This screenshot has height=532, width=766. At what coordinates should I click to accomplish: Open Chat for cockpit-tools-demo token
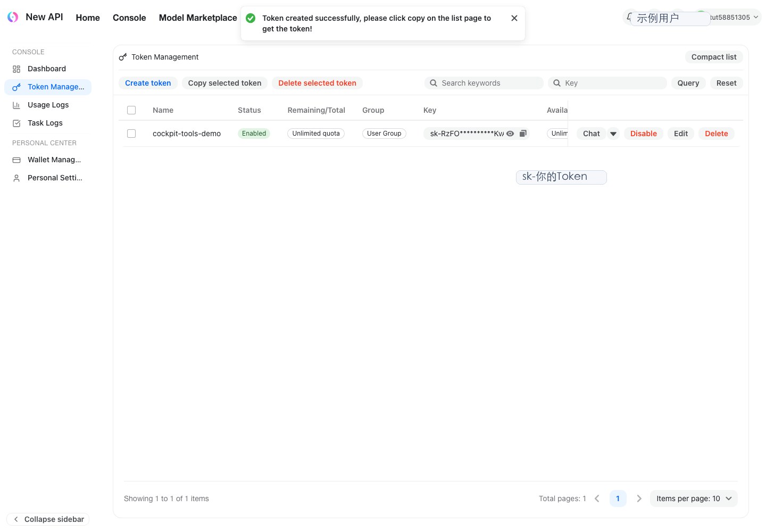(592, 134)
